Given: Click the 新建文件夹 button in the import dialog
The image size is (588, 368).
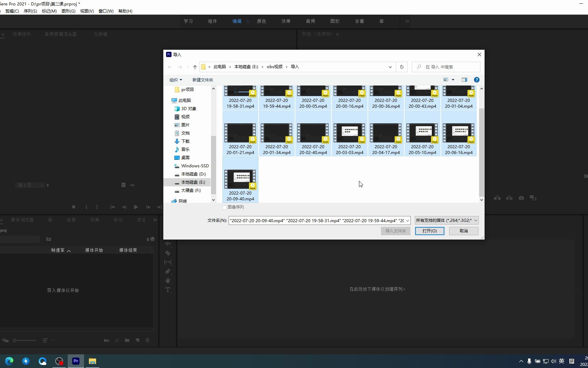Looking at the screenshot, I should tap(202, 80).
